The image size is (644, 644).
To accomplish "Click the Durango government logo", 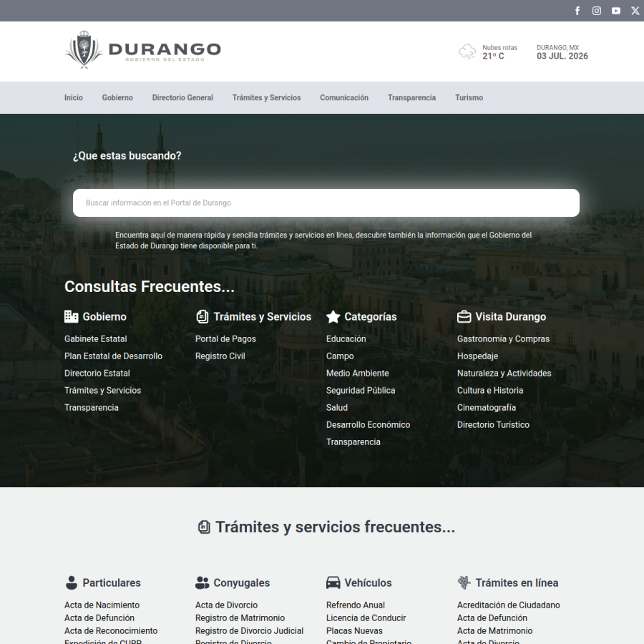I will (x=143, y=49).
